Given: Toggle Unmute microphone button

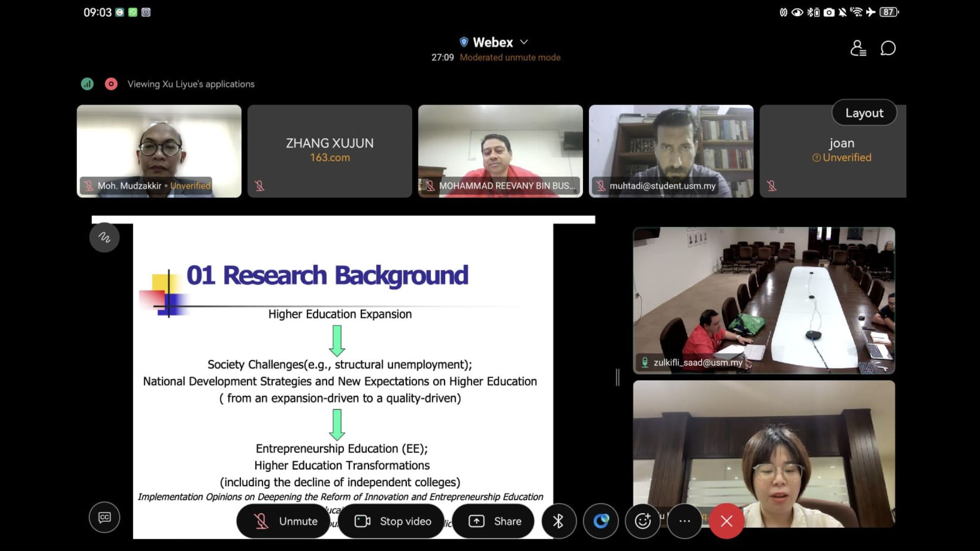Looking at the screenshot, I should 284,521.
